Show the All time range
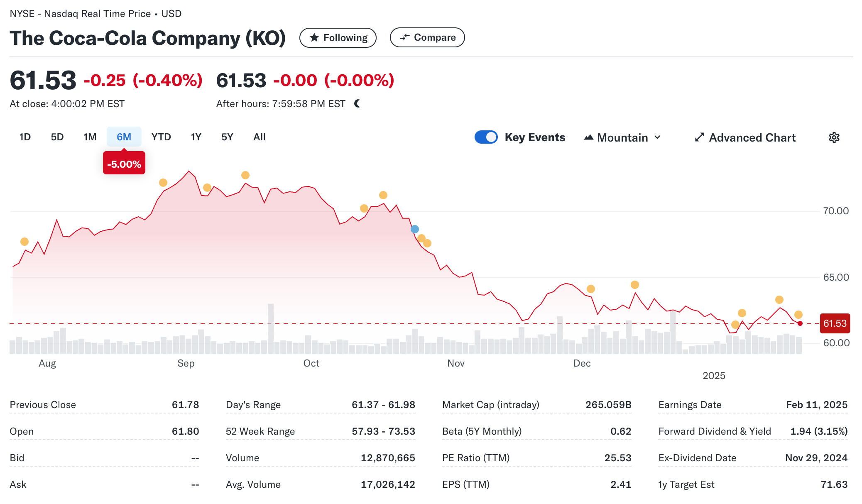This screenshot has height=504, width=862. [x=259, y=137]
